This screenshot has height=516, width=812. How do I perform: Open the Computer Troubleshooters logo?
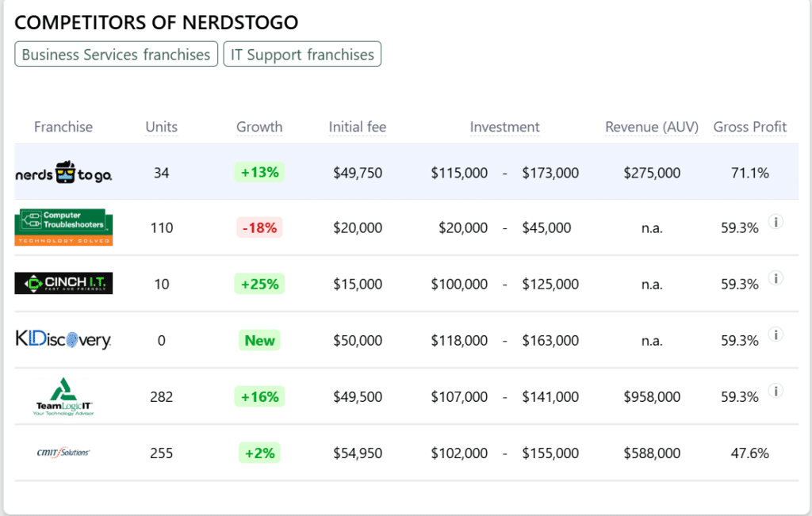click(x=63, y=227)
